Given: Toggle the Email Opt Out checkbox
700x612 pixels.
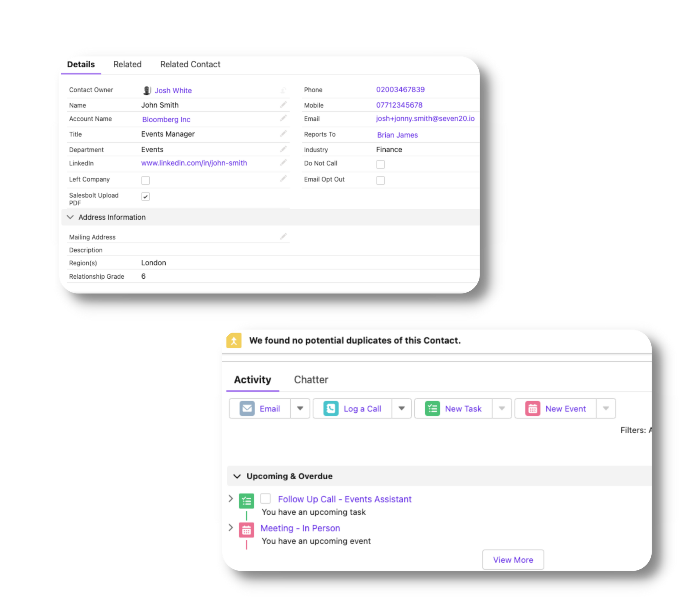Looking at the screenshot, I should point(380,180).
